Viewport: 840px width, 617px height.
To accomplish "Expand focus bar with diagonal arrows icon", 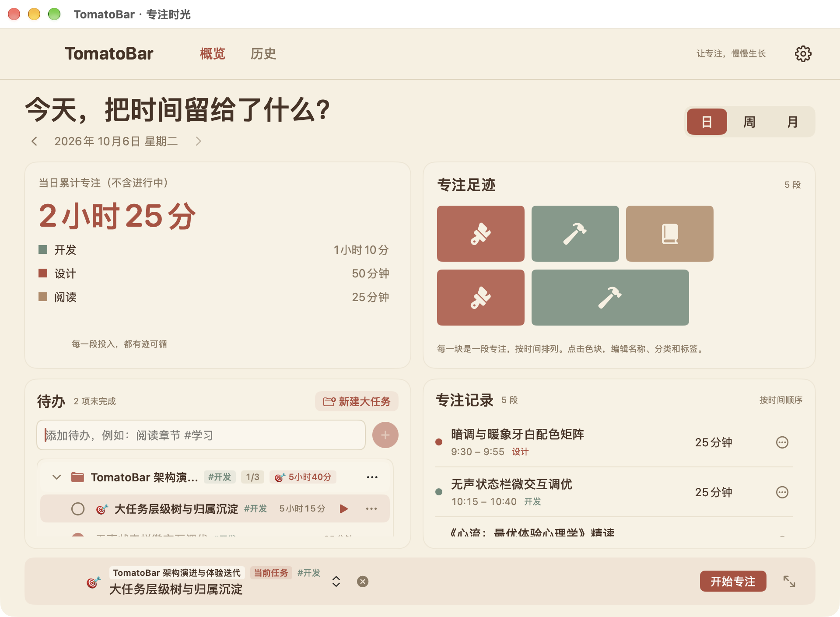I will click(x=789, y=581).
